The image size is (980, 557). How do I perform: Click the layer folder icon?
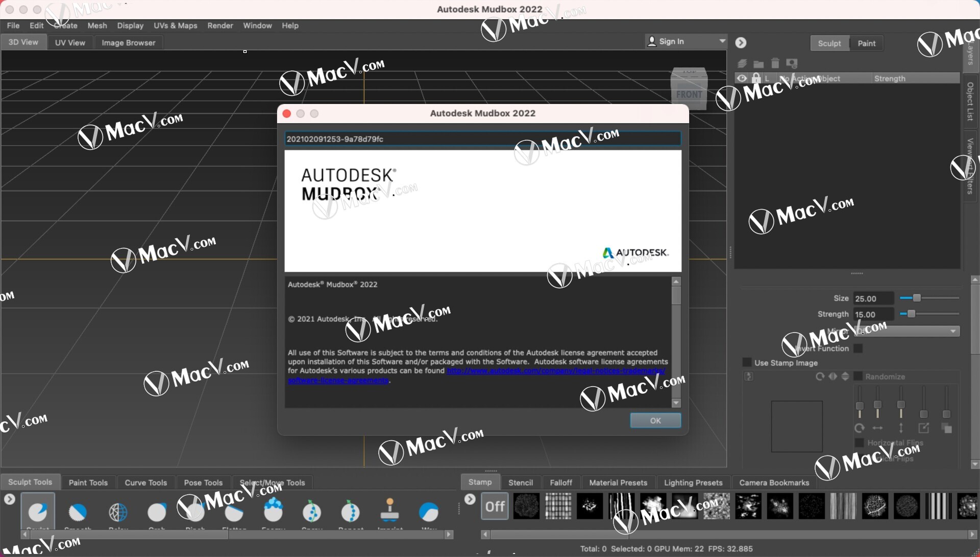[759, 63]
